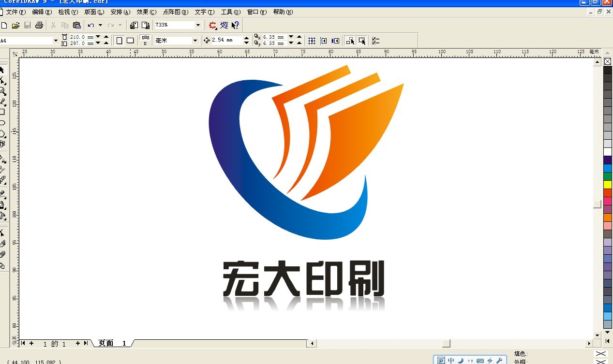This screenshot has width=613, height=364.
Task: Pick the red swatch from the color palette
Action: 608,192
